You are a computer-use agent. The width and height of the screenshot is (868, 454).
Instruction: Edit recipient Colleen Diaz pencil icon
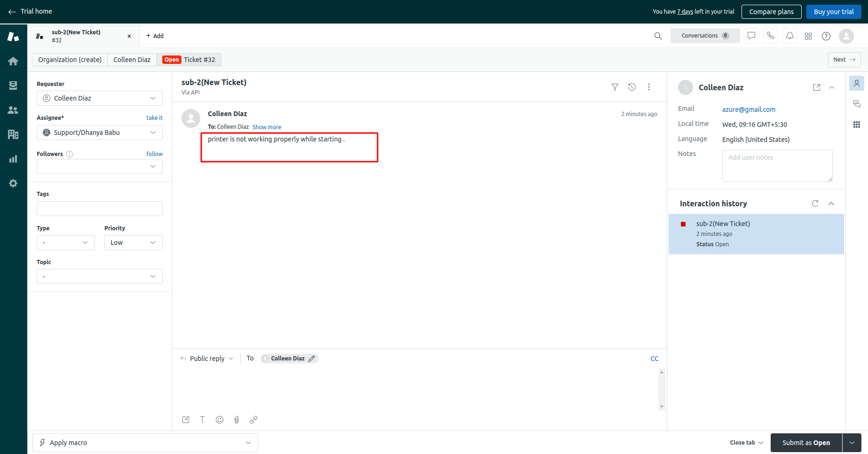coord(312,359)
